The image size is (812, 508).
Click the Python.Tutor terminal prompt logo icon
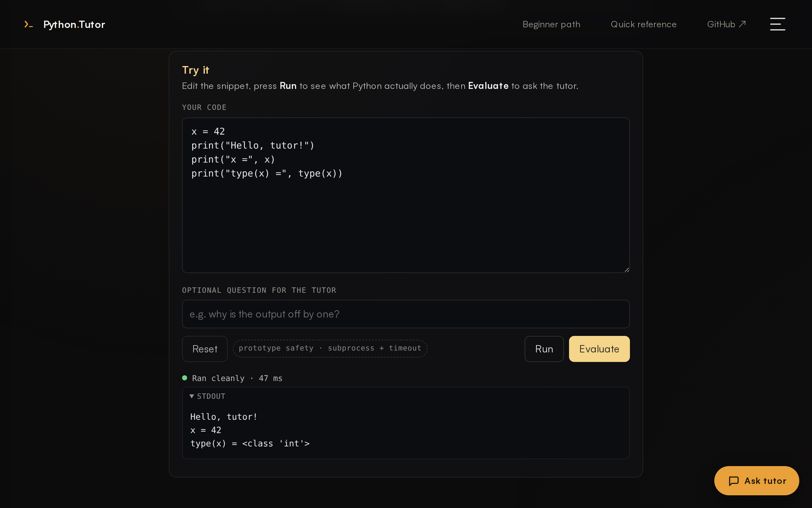(x=29, y=24)
